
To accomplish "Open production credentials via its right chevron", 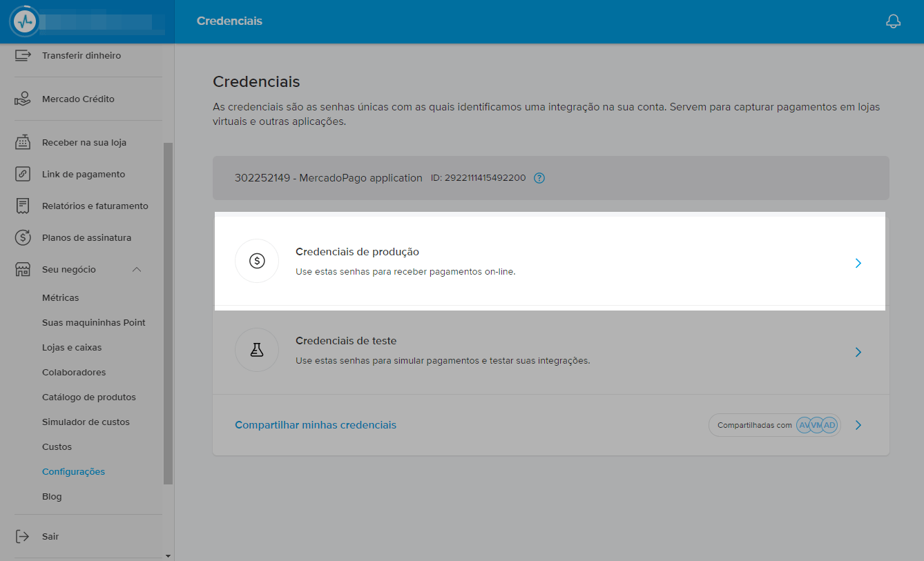I will [858, 263].
